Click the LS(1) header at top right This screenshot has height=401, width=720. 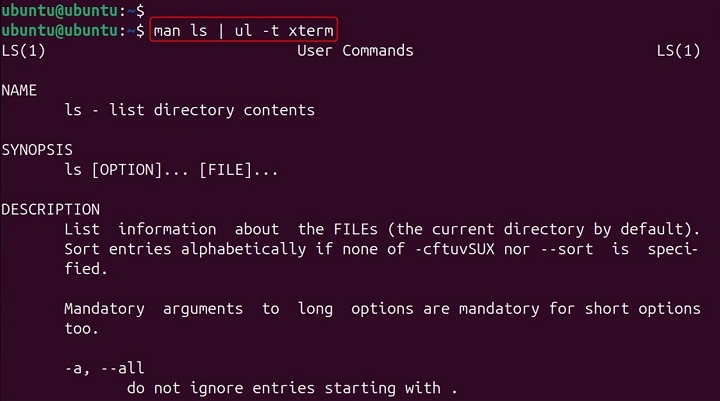[x=678, y=50]
